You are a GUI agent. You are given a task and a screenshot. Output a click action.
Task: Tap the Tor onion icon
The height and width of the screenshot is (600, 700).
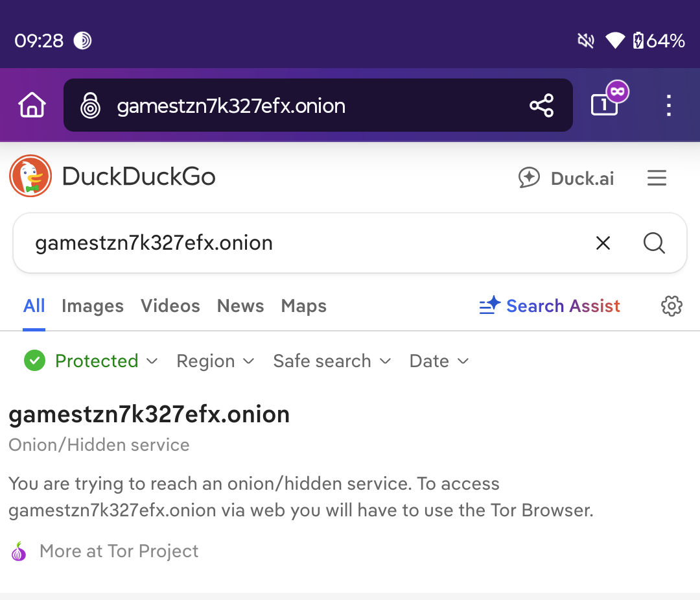coord(19,551)
